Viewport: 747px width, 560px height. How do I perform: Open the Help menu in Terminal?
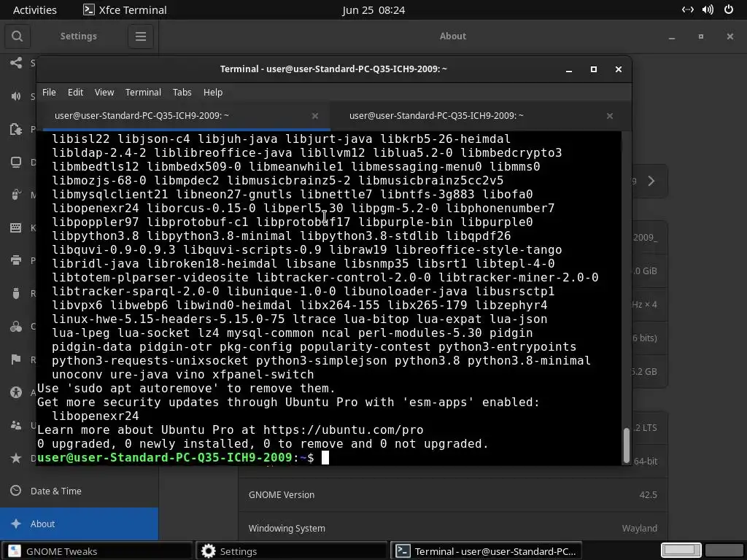coord(213,93)
